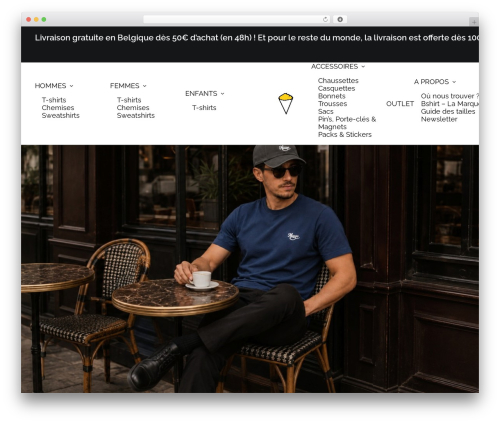Viewport: 500px width, 423px height.
Task: Open the Bonnets category
Action: tap(332, 96)
